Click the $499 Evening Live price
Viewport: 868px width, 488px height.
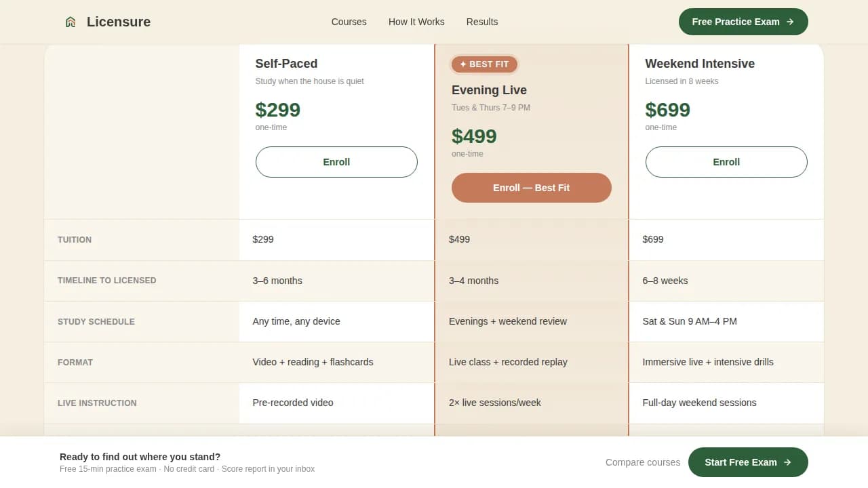[474, 136]
